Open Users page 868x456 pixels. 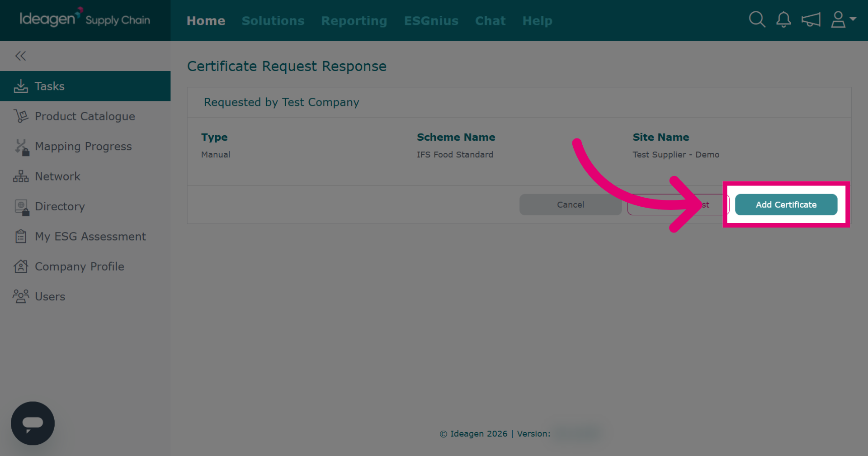(50, 296)
